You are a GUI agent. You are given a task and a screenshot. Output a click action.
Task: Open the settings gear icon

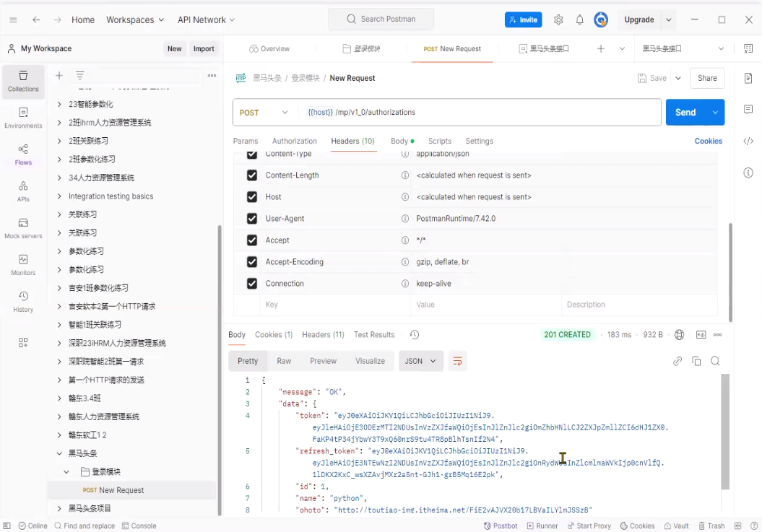click(x=558, y=20)
